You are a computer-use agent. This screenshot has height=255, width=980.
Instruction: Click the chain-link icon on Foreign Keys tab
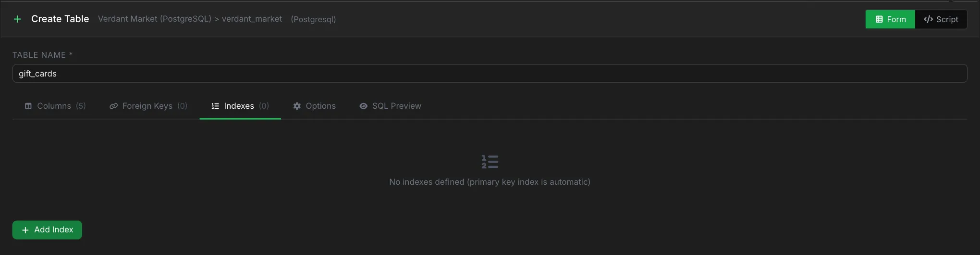[x=113, y=106]
